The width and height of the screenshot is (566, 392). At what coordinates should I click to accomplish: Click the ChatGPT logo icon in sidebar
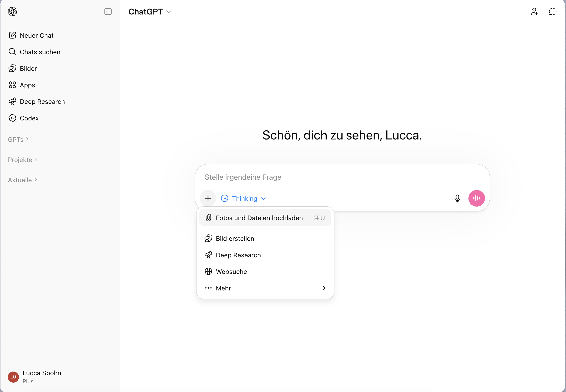12,11
